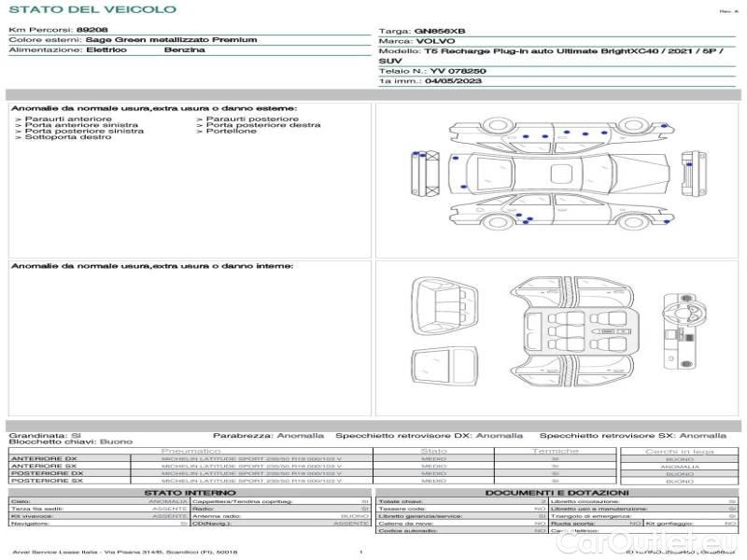
Task: Click the POSTERIORE SX tyre row label
Action: (x=47, y=481)
